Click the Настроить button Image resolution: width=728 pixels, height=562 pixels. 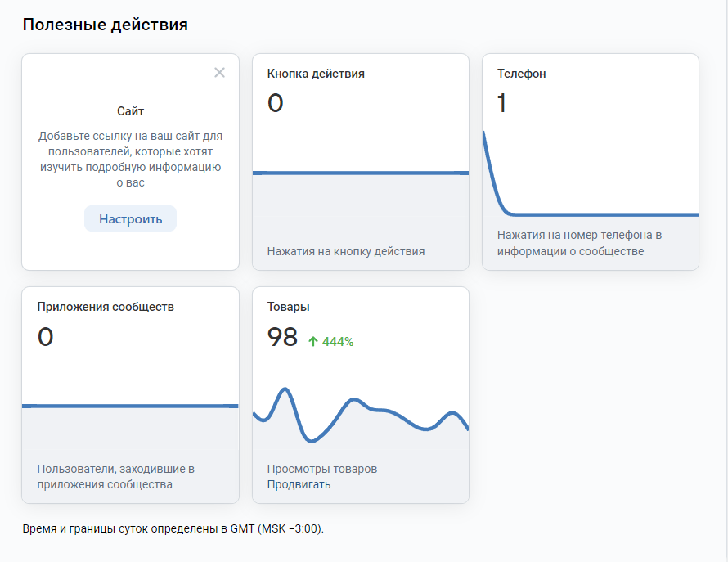[130, 218]
